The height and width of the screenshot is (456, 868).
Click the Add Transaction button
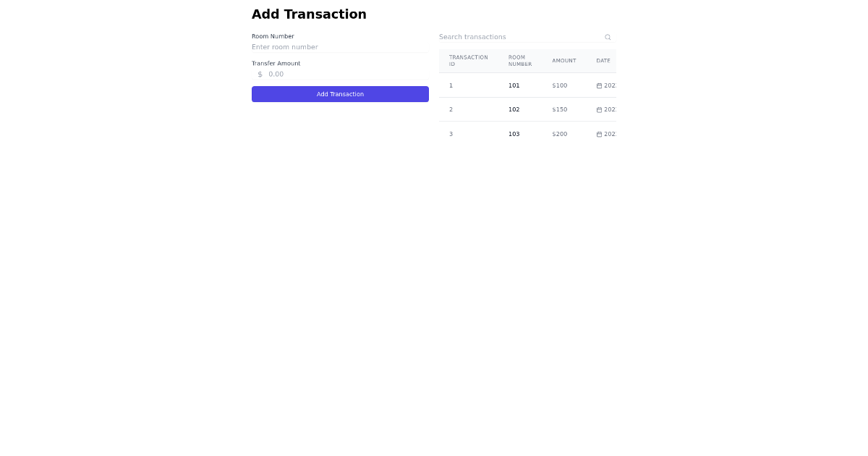click(x=340, y=94)
